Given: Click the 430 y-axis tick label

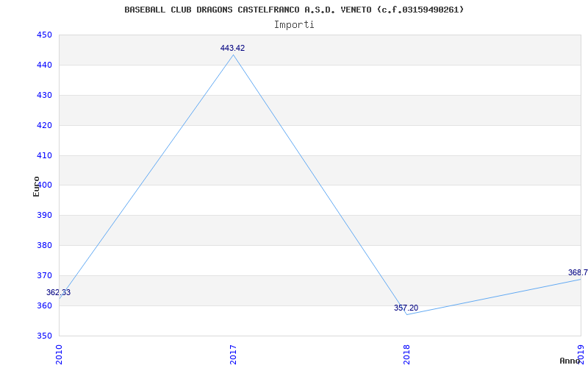Looking at the screenshot, I should pos(44,96).
